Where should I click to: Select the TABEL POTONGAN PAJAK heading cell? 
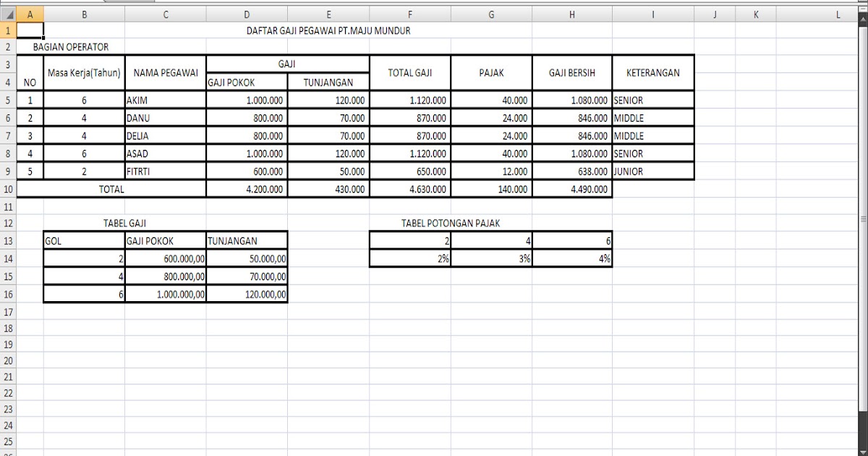click(450, 223)
